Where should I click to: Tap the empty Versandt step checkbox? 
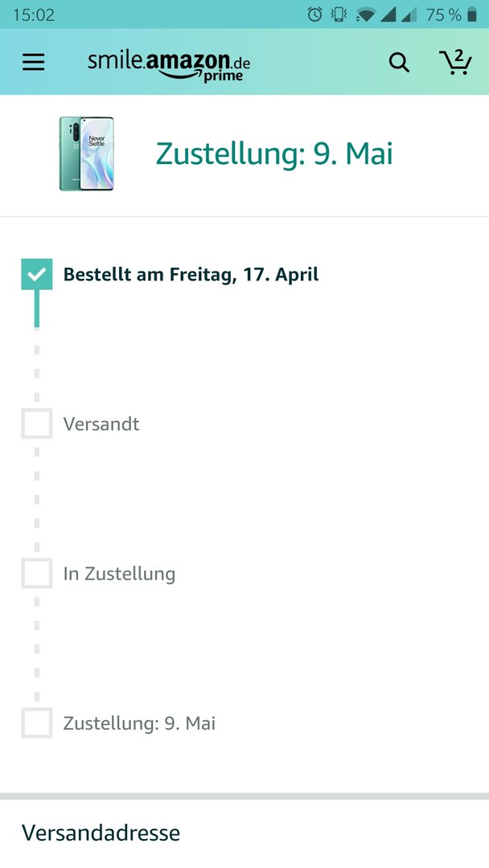pyautogui.click(x=36, y=424)
